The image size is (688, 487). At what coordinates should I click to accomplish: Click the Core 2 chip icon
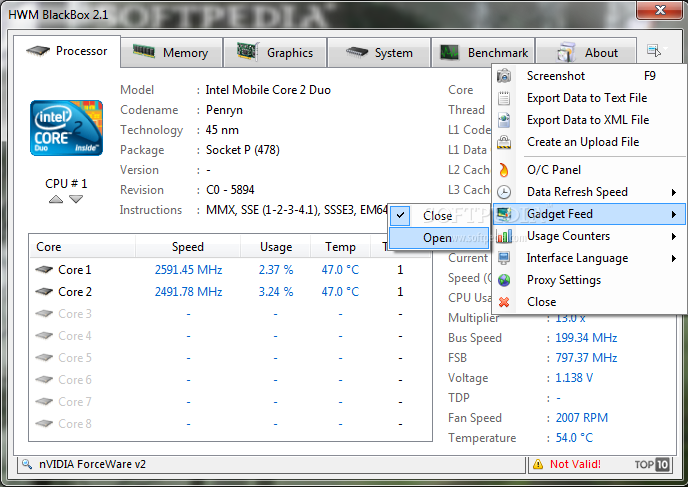[x=44, y=291]
